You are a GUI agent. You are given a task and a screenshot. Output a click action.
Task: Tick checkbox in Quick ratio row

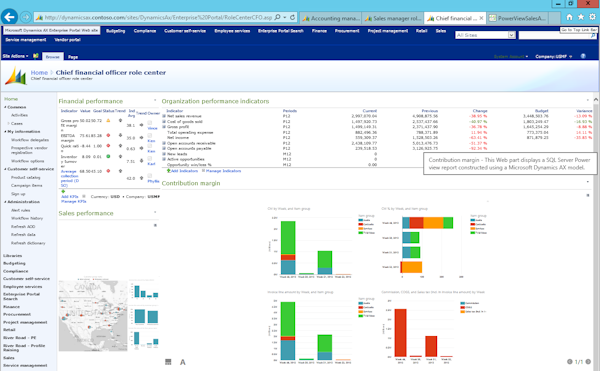pyautogui.click(x=150, y=146)
